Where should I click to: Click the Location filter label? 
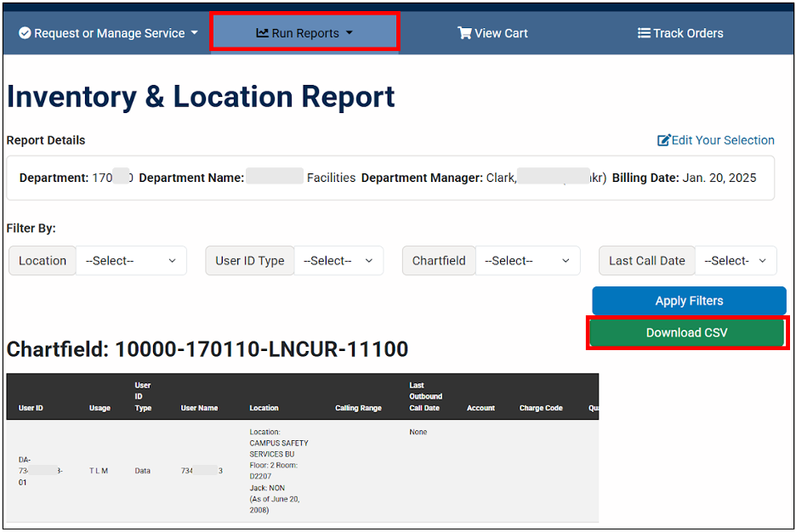(42, 261)
